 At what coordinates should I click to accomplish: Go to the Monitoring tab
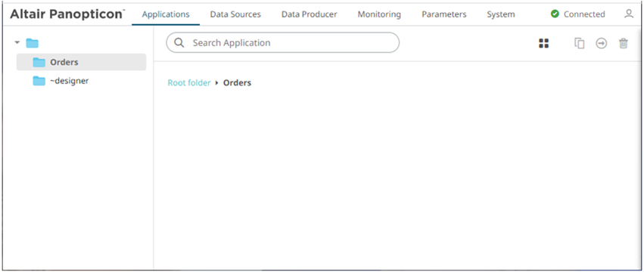tap(379, 14)
